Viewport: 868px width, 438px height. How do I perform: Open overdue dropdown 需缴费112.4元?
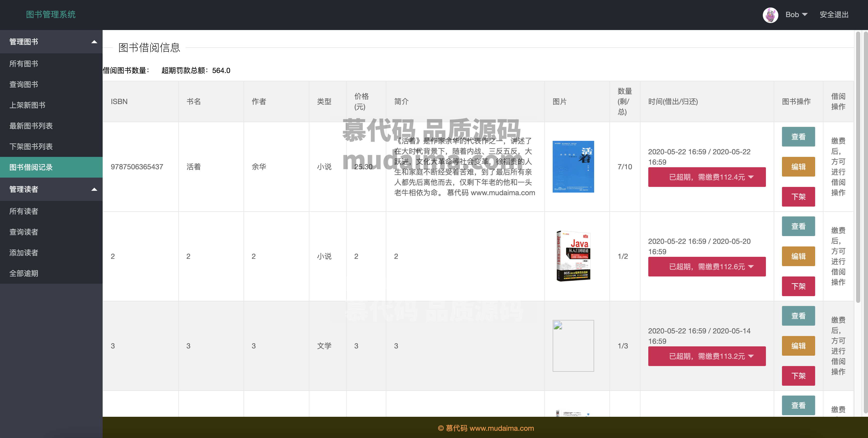click(707, 177)
